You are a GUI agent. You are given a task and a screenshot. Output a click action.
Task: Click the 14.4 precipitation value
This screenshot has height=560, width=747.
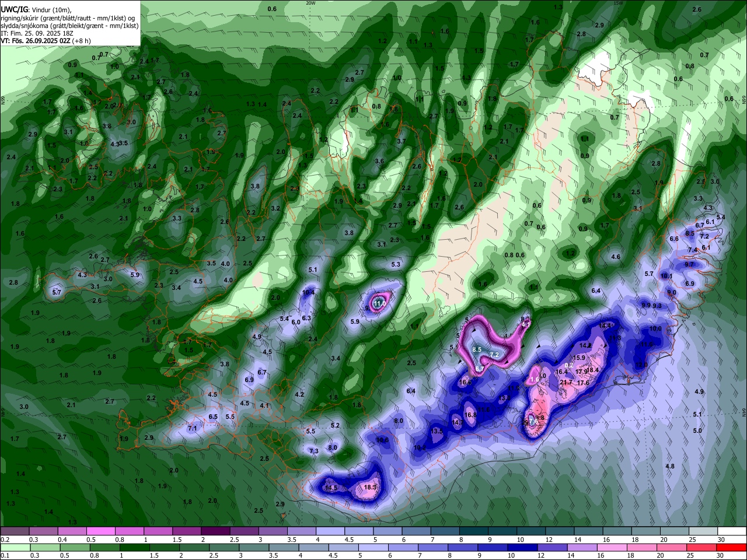(605, 325)
